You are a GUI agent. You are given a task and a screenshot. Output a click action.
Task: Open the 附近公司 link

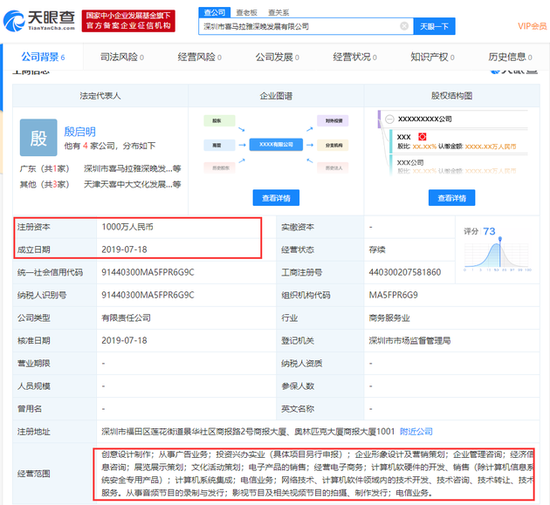pyautogui.click(x=416, y=431)
